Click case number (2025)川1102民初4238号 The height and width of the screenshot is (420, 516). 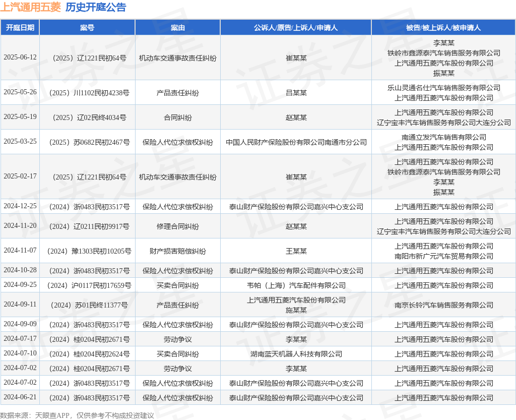89,93
